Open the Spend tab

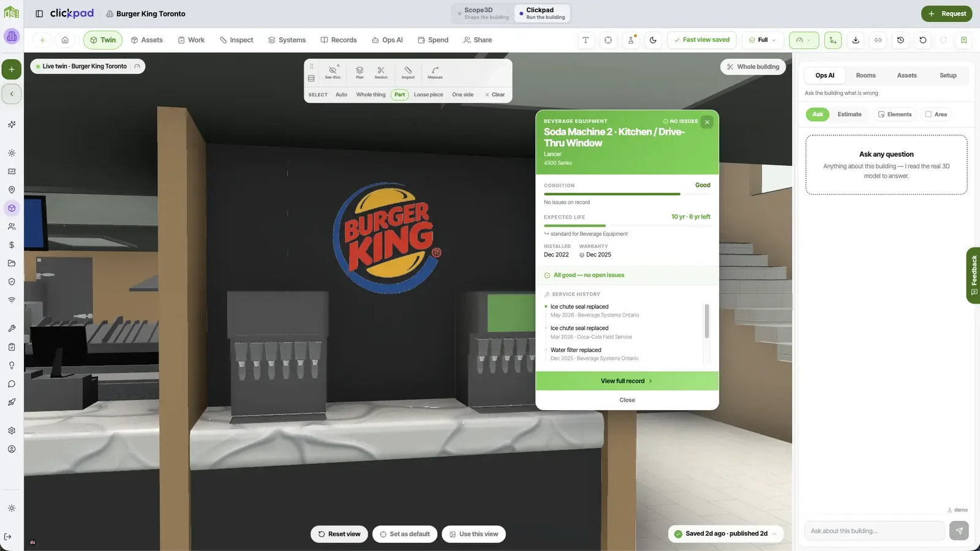coord(433,40)
